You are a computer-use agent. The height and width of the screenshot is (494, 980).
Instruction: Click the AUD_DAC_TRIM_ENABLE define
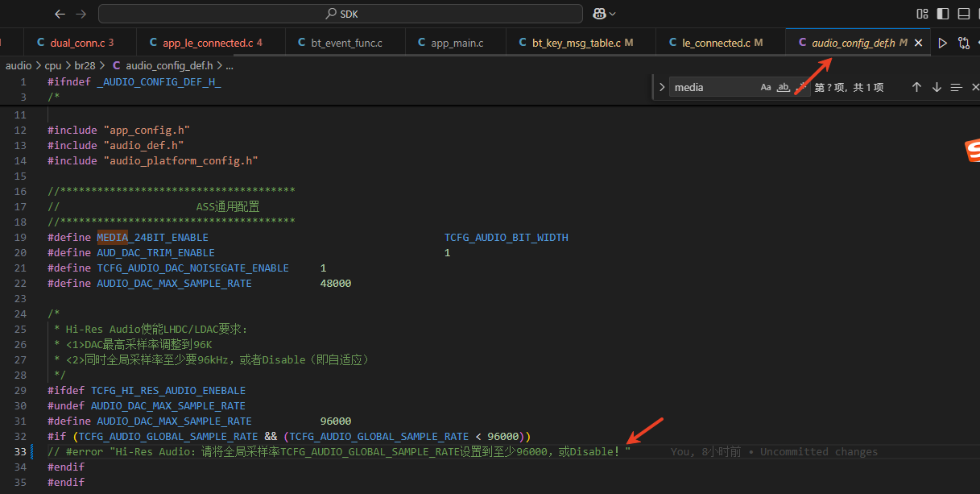156,253
